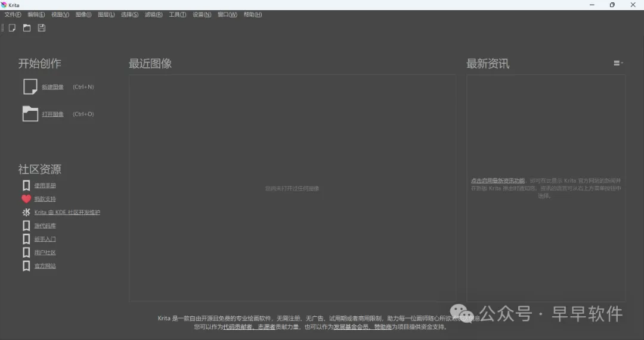The height and width of the screenshot is (340, 644).
Task: Open the 编辑(E) menu
Action: click(x=36, y=14)
